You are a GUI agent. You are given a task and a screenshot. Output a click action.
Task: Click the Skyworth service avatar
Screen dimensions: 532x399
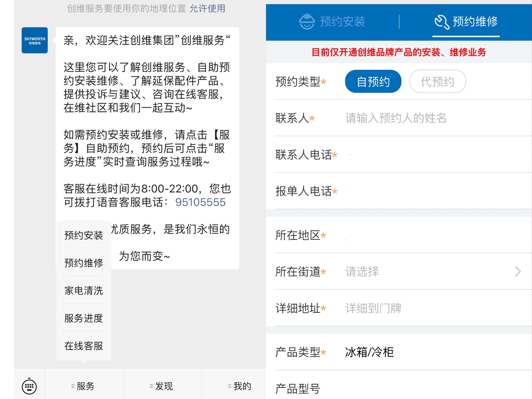tap(35, 40)
